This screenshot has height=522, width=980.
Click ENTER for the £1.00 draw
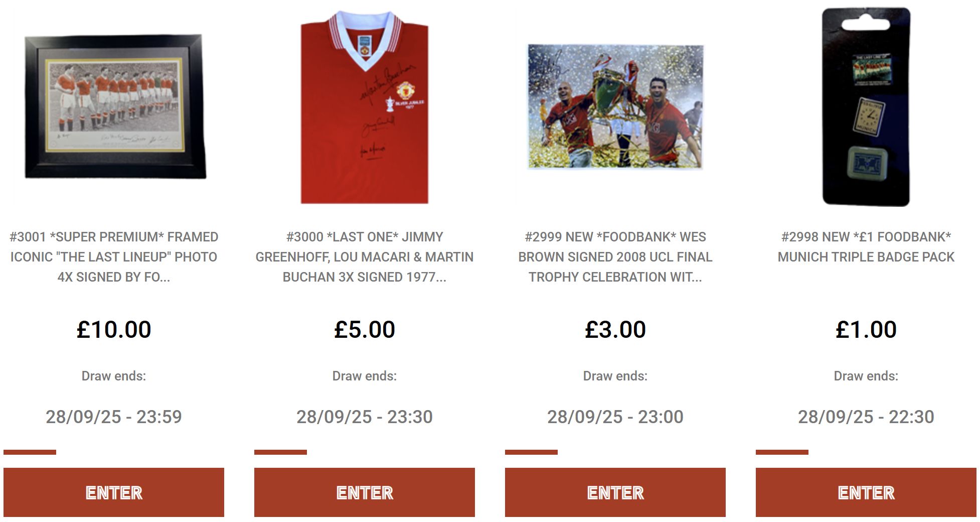pos(866,492)
